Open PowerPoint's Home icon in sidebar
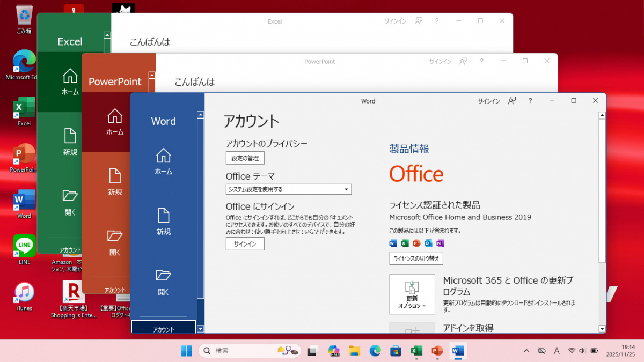The width and height of the screenshot is (644, 362). 115,122
